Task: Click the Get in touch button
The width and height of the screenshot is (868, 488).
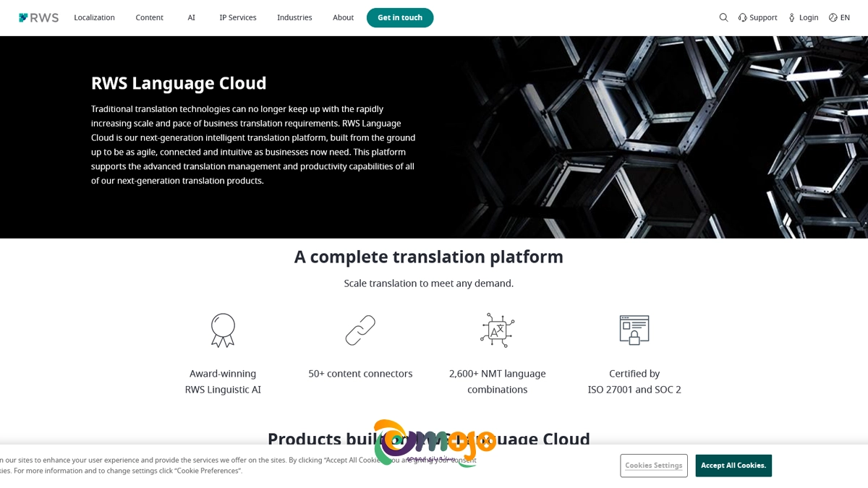Action: 400,17
